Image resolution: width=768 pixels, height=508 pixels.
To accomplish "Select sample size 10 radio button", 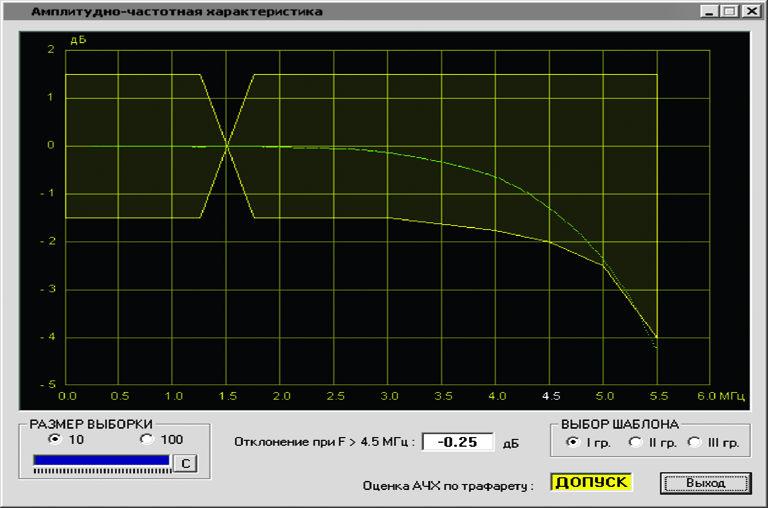I will [x=55, y=439].
